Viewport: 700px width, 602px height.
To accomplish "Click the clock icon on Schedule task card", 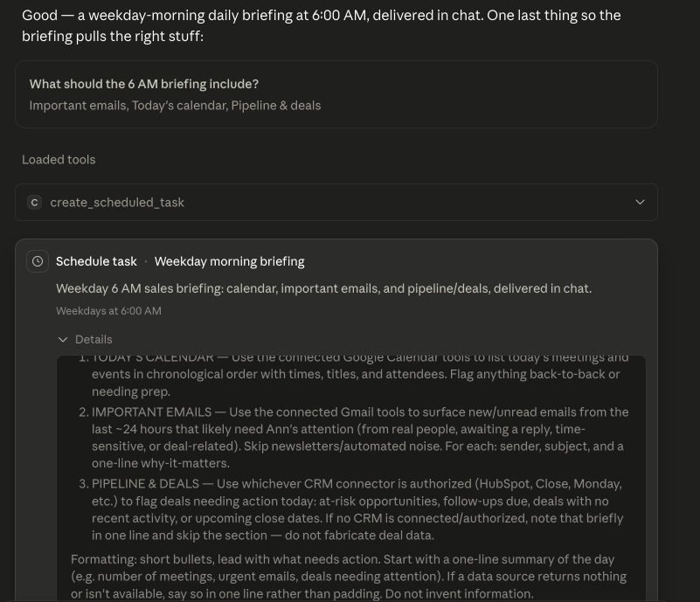I will click(x=38, y=261).
